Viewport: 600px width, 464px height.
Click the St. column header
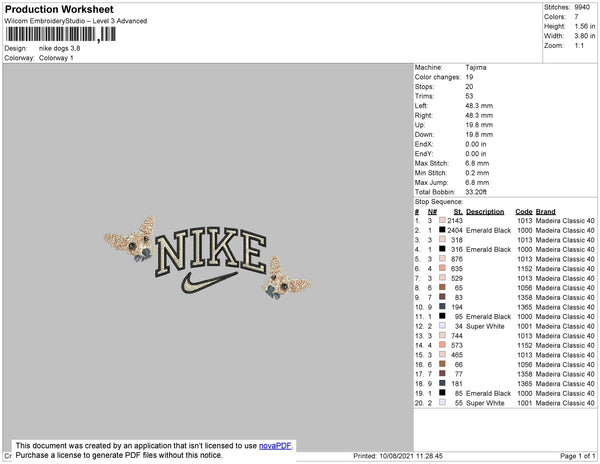458,212
